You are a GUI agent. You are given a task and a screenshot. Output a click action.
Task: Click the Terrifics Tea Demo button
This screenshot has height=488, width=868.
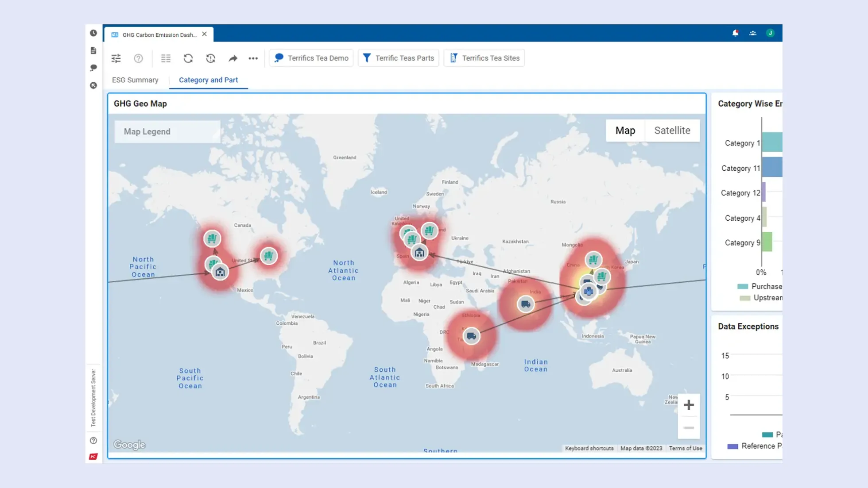(311, 58)
